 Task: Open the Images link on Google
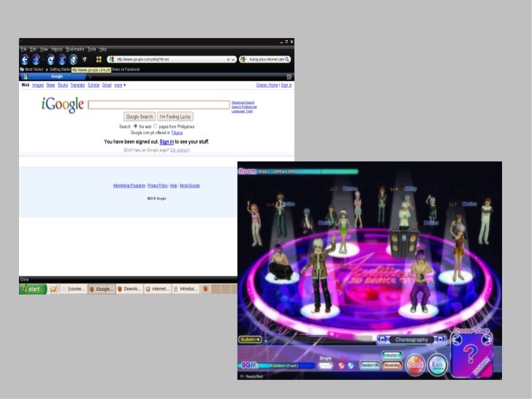[38, 85]
